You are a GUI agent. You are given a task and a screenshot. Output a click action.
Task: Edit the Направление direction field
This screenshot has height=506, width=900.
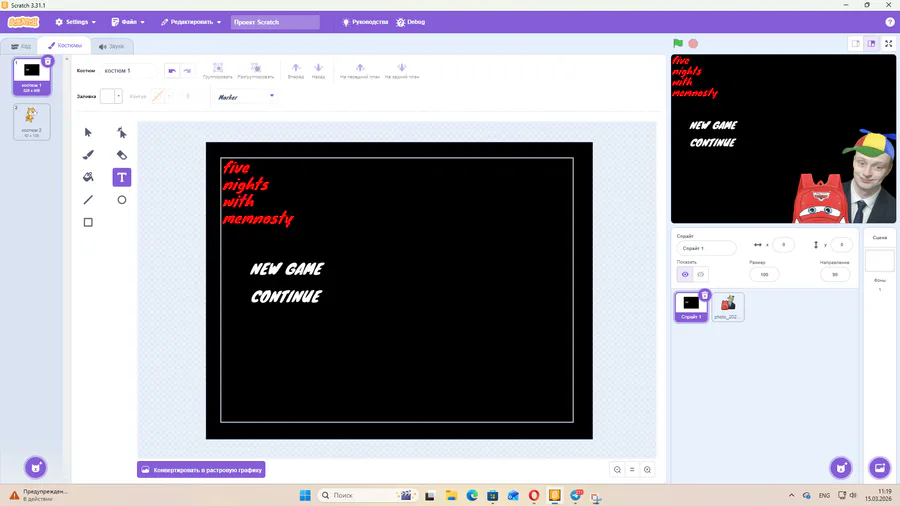835,274
